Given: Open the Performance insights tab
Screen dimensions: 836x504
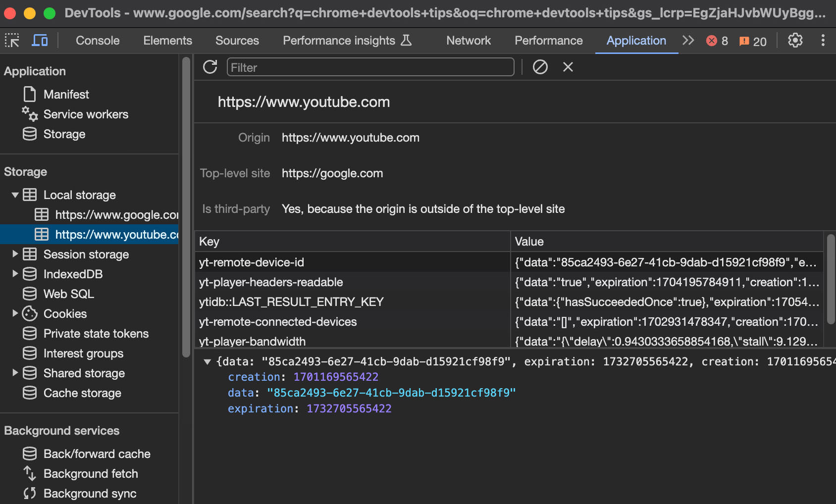Looking at the screenshot, I should click(x=347, y=41).
